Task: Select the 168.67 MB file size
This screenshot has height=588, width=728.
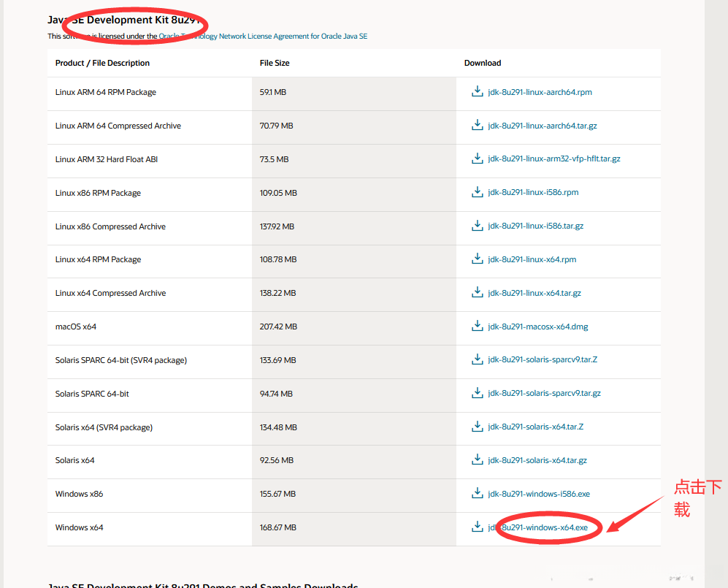Action: [277, 527]
